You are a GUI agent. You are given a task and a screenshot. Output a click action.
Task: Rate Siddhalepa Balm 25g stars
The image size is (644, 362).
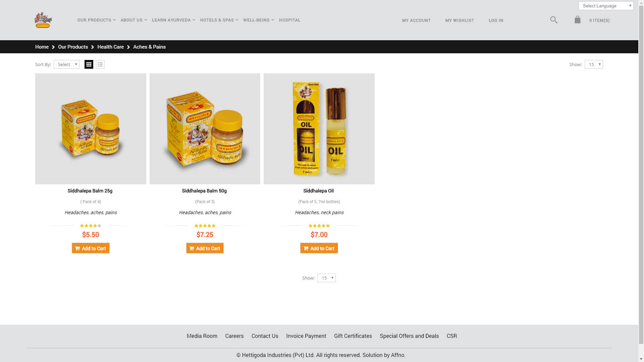click(91, 226)
